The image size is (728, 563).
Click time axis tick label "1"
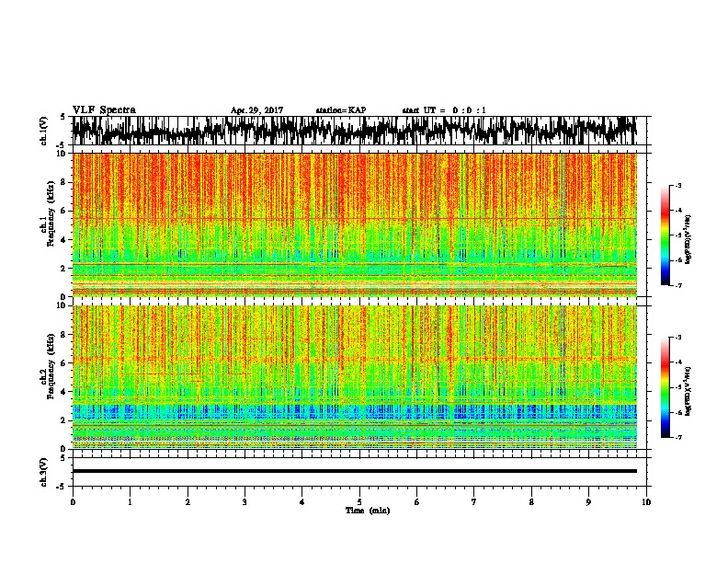tap(130, 502)
